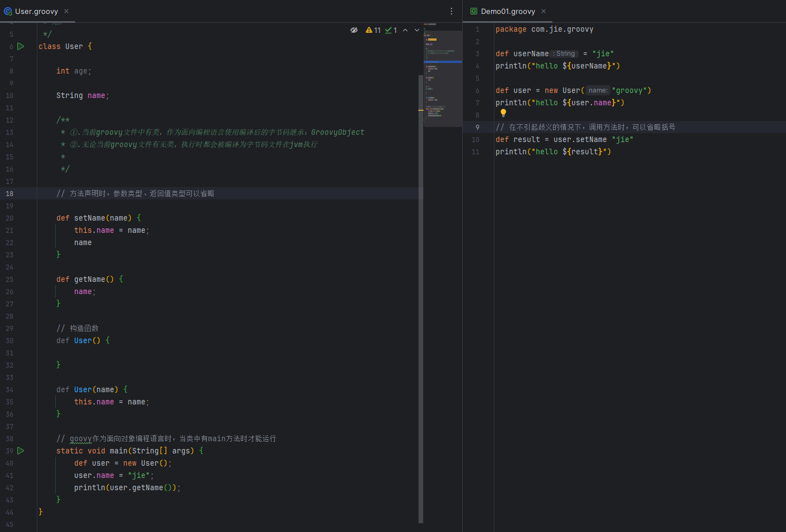Switch to User.groovy tab
This screenshot has height=532, width=786.
[x=36, y=11]
